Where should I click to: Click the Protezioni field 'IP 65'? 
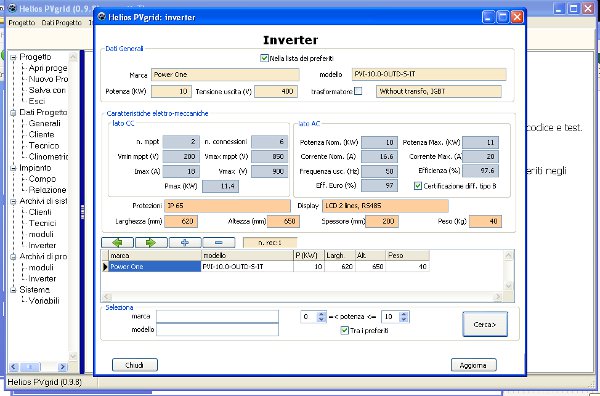pyautogui.click(x=227, y=206)
